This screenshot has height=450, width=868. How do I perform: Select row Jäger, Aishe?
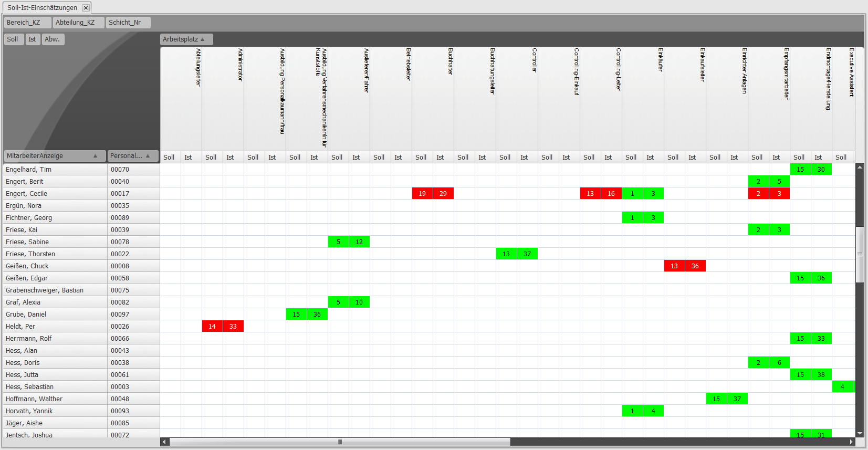[55, 423]
